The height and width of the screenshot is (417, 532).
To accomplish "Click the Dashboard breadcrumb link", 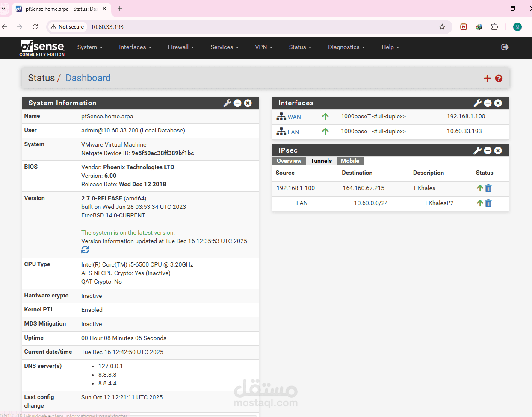I will pos(88,78).
